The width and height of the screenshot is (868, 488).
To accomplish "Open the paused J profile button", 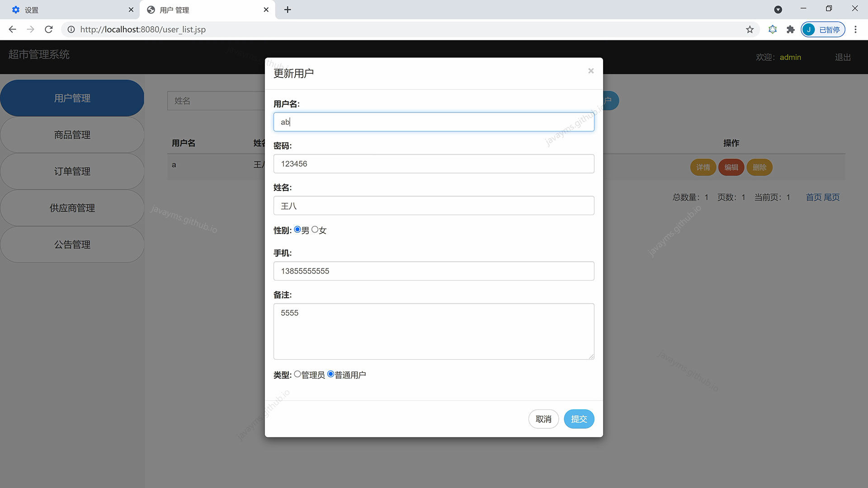I will 822,29.
